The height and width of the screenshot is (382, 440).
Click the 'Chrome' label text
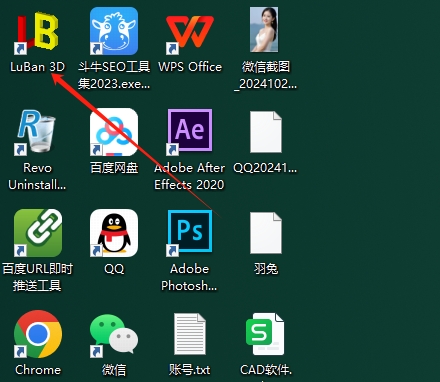pos(38,370)
